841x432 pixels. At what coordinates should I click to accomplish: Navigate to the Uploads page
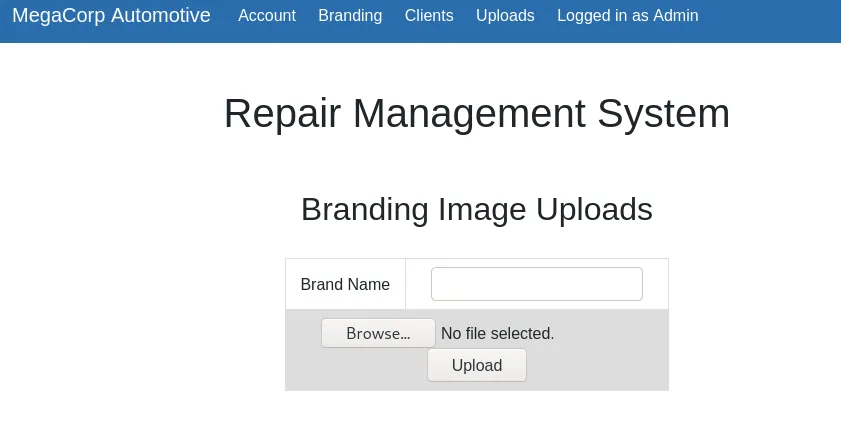click(x=505, y=16)
